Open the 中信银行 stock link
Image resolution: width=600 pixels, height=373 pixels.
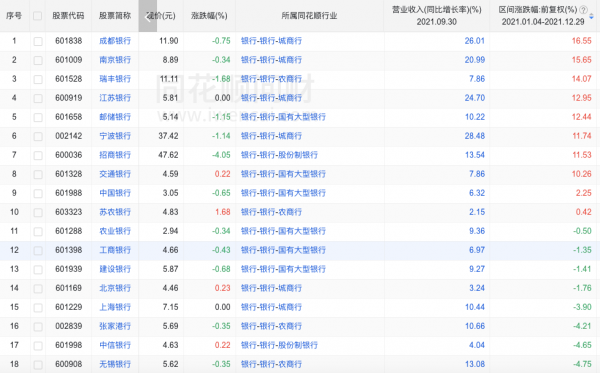[x=115, y=345]
